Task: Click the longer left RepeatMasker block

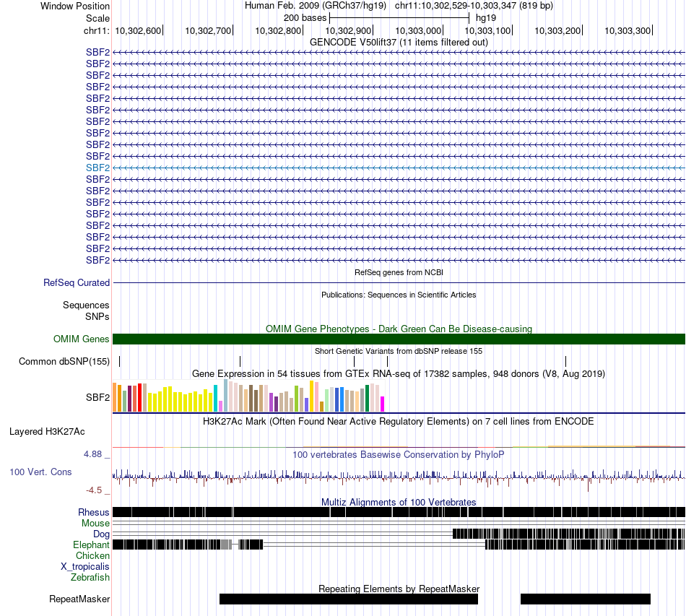Action: tap(349, 599)
